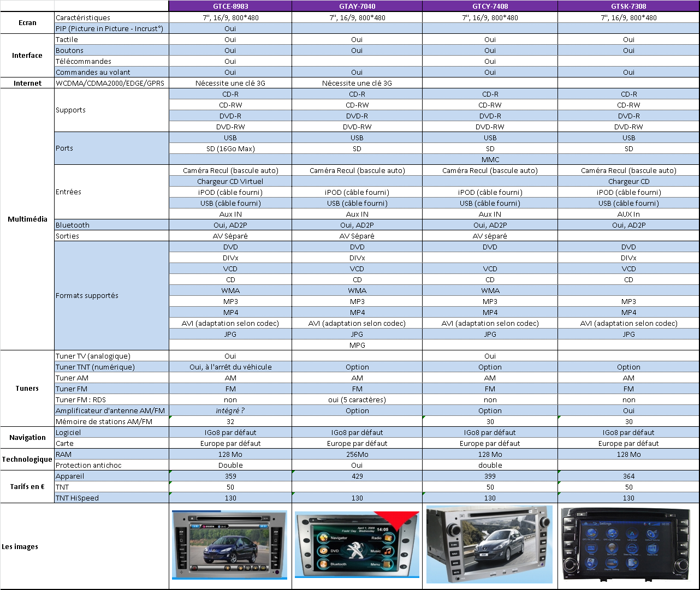Select the GTSK-7308 column header
The image size is (700, 590).
pyautogui.click(x=628, y=6)
